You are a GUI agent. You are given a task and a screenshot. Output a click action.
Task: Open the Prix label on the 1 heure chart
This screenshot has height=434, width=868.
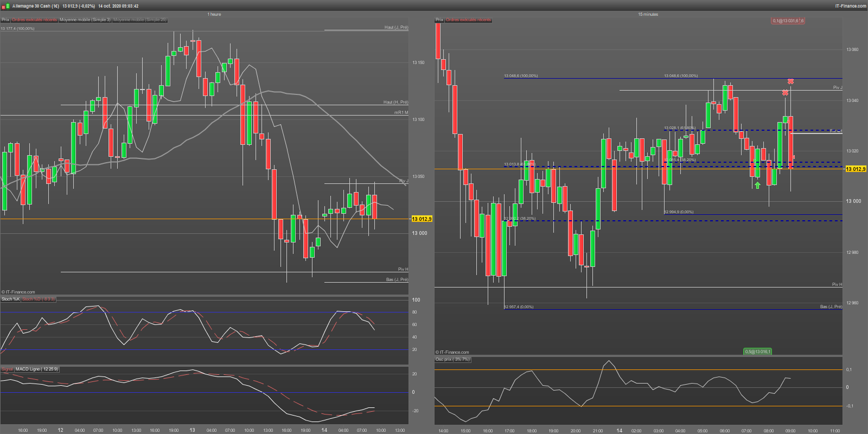point(5,20)
